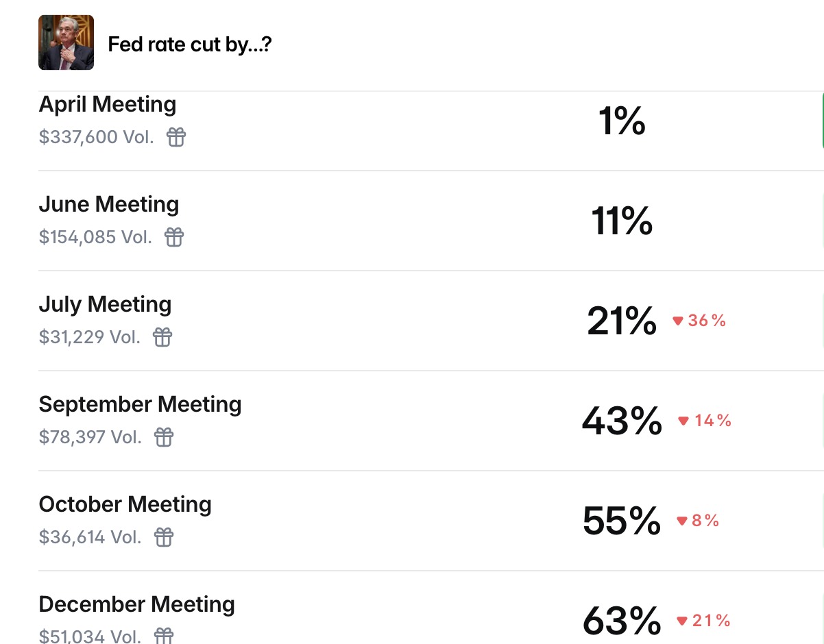Click the $154,085 Vol. text
The width and height of the screenshot is (824, 644).
[x=95, y=237]
